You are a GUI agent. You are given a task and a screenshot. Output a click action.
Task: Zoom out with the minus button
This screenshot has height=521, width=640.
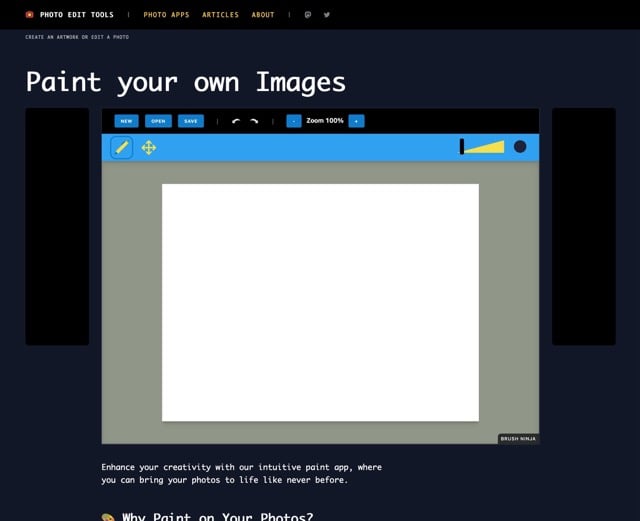tap(294, 121)
